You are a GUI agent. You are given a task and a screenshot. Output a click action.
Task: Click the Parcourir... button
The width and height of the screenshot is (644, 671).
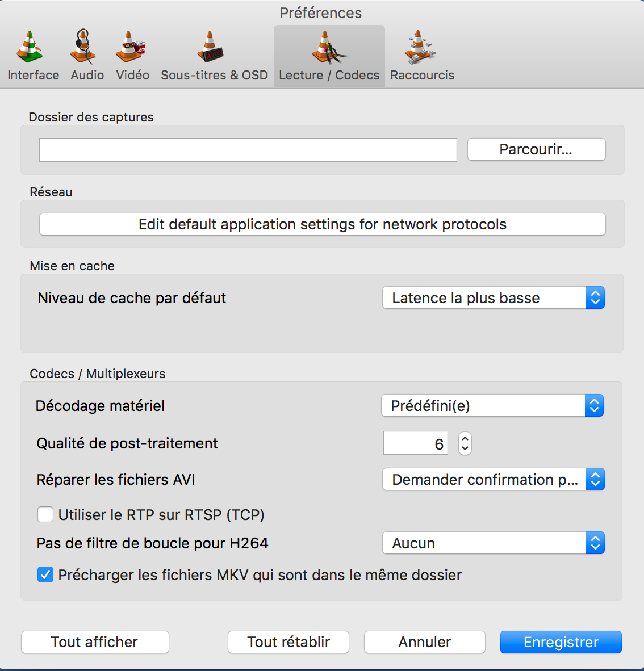click(x=537, y=149)
